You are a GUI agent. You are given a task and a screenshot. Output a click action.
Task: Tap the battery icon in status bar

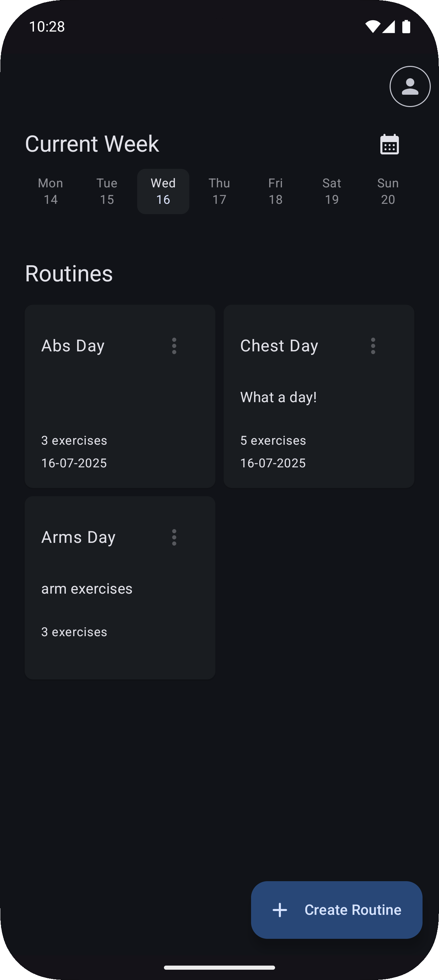click(x=406, y=27)
